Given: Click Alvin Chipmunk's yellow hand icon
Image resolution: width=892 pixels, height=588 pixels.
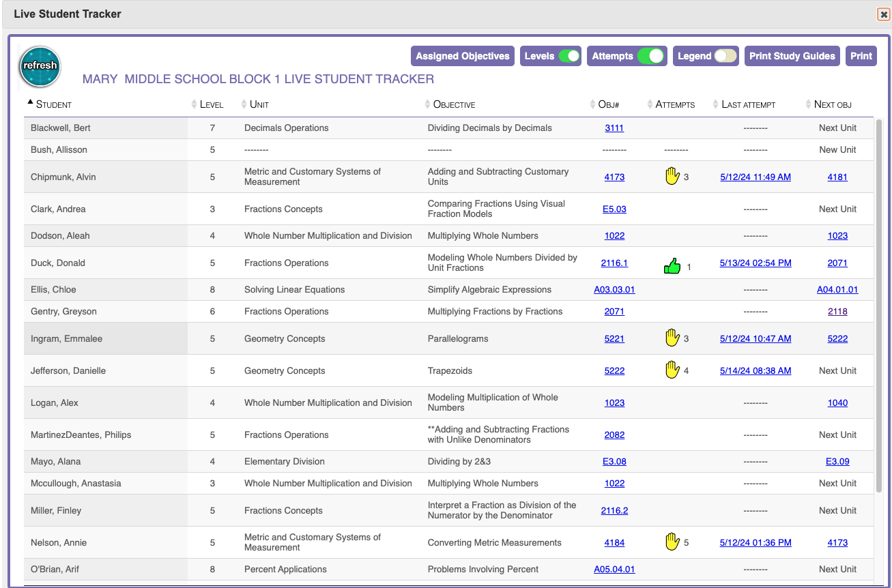Looking at the screenshot, I should (x=672, y=177).
